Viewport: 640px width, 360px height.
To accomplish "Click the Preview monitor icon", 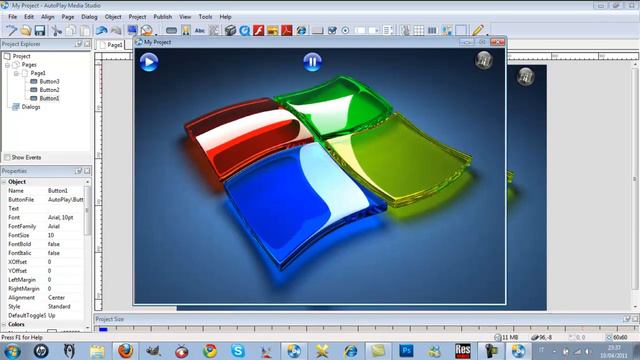I will [132, 30].
